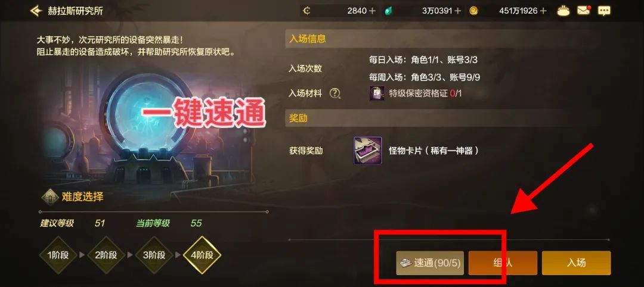
Task: Select difficulty 4阶段
Action: 202,255
